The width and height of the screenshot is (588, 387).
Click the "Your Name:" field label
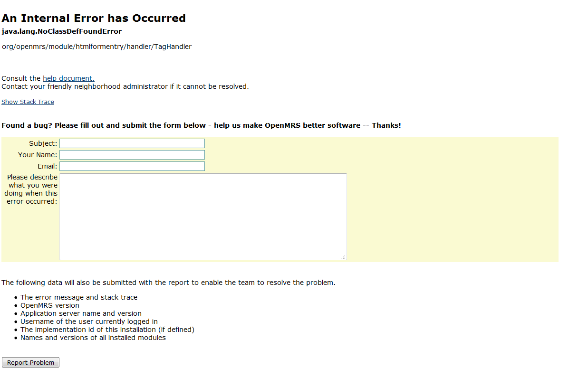coord(38,155)
